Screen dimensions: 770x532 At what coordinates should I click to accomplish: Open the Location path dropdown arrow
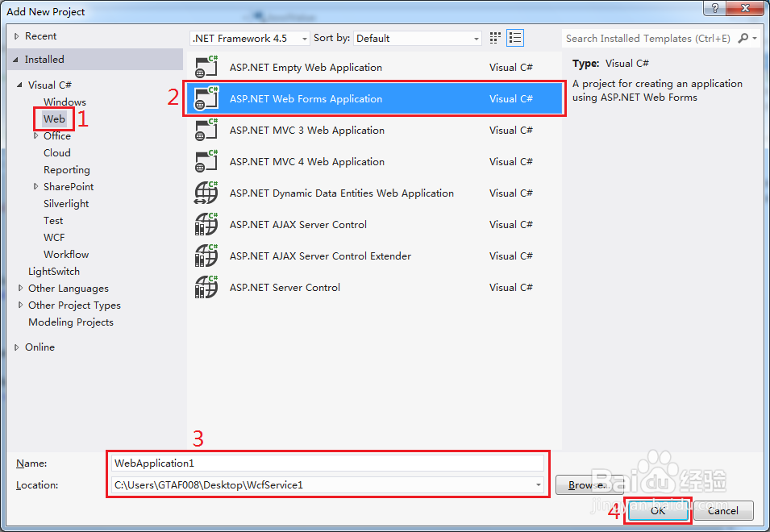click(x=539, y=484)
